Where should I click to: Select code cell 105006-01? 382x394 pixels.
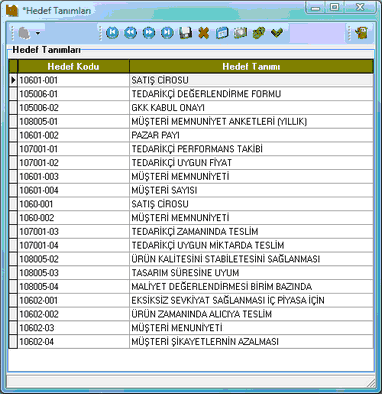click(x=73, y=94)
